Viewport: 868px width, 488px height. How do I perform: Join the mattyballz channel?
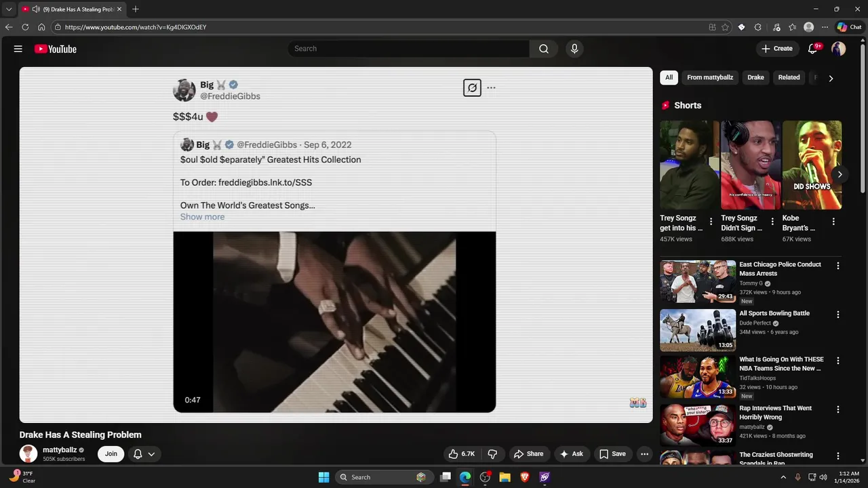pos(111,454)
